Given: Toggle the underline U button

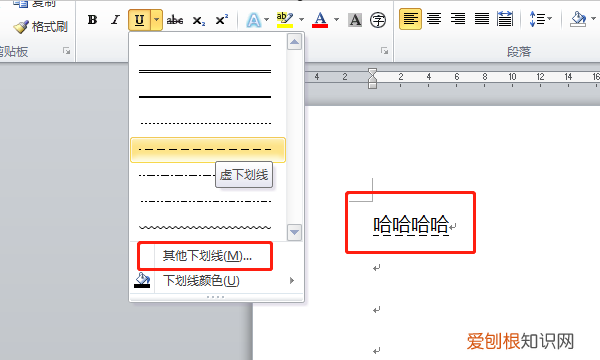Looking at the screenshot, I should point(140,20).
